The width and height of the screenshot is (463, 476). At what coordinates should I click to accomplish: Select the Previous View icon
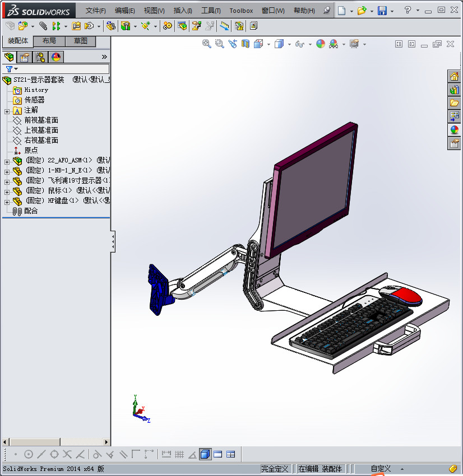[233, 44]
